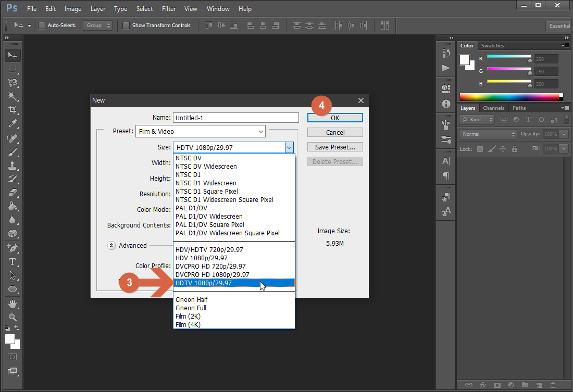Image resolution: width=573 pixels, height=392 pixels.
Task: Open Auto-Select Group dropdown
Action: (x=97, y=25)
